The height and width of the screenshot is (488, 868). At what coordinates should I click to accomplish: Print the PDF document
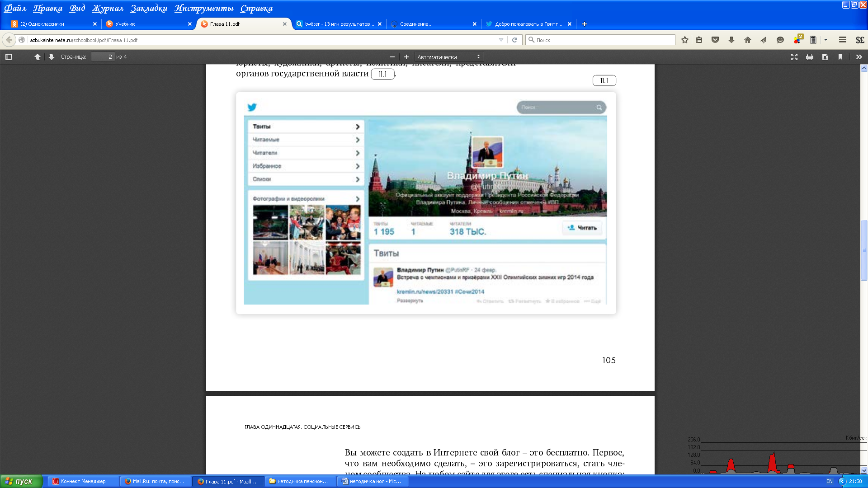(x=810, y=57)
